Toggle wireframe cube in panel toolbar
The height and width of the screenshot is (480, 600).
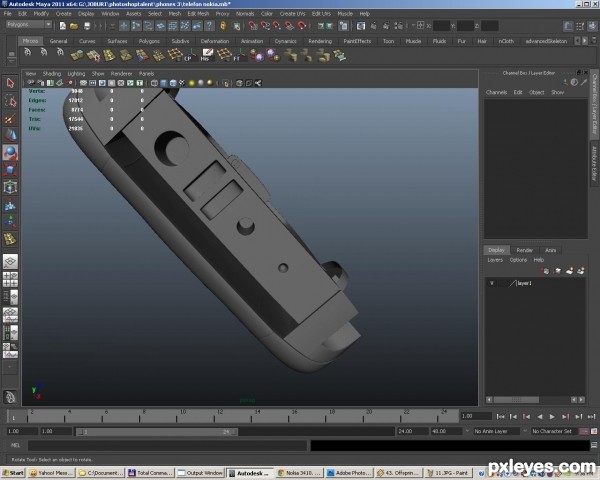[x=154, y=83]
